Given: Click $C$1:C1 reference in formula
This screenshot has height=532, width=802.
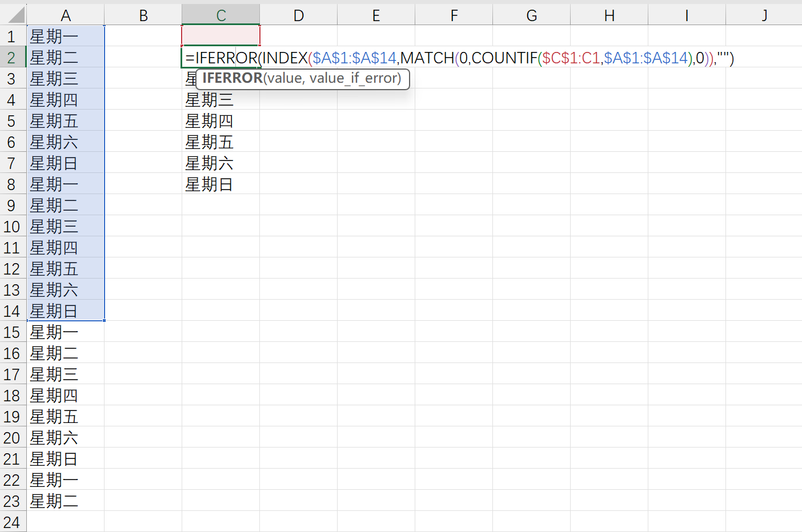Looking at the screenshot, I should [571, 58].
